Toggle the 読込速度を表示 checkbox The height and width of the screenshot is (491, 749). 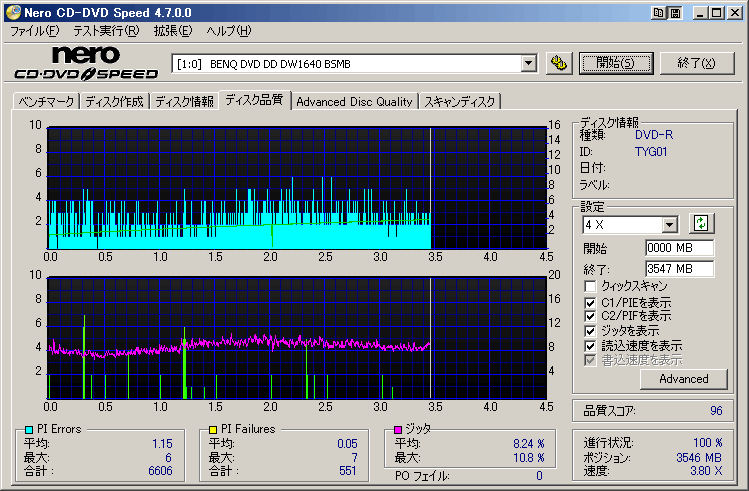click(x=590, y=346)
